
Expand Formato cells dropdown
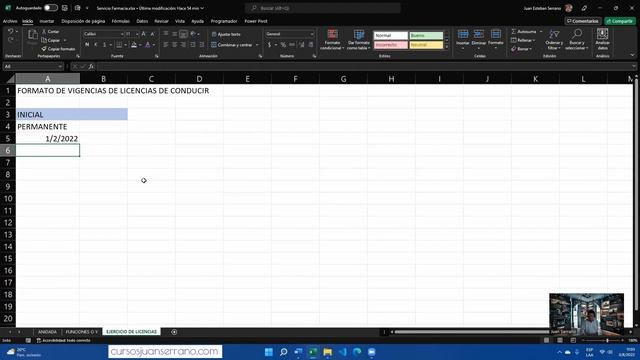click(496, 48)
